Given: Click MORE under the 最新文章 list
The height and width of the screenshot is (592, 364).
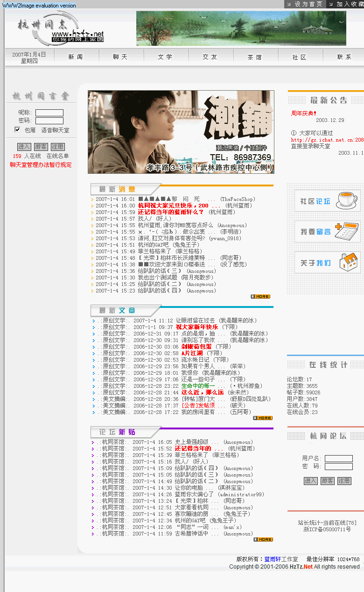Looking at the screenshot, I should (262, 418).
